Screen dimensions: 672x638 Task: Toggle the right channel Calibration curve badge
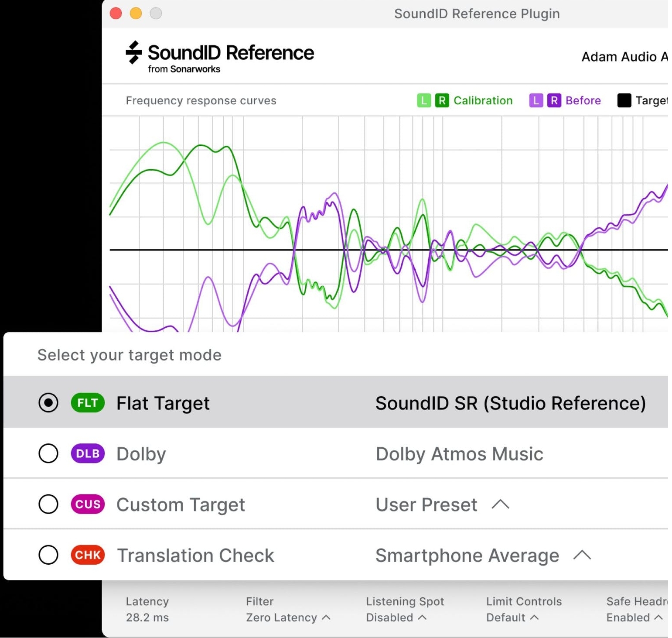[442, 100]
